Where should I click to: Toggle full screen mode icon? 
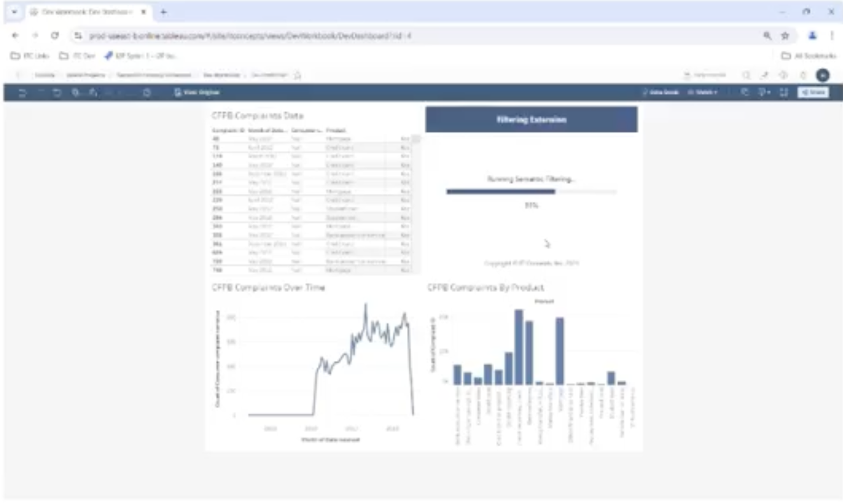[784, 93]
